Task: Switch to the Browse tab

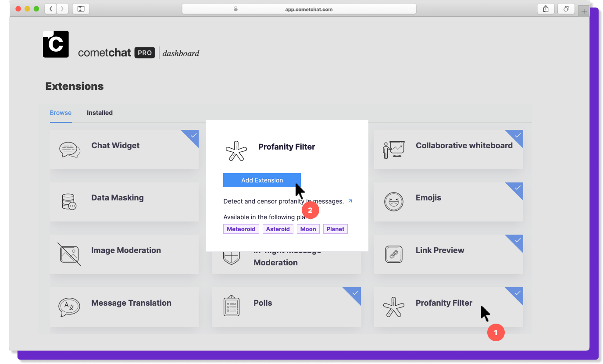Action: coord(61,113)
